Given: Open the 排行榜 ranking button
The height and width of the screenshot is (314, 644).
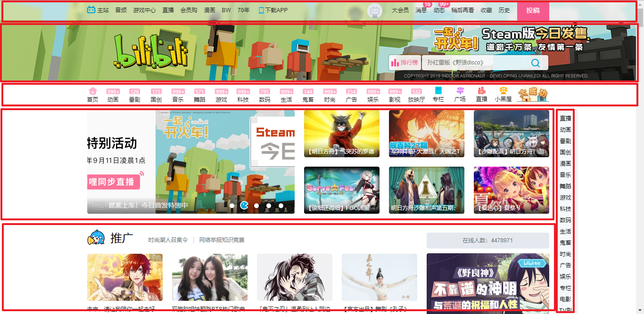Looking at the screenshot, I should pyautogui.click(x=405, y=63).
